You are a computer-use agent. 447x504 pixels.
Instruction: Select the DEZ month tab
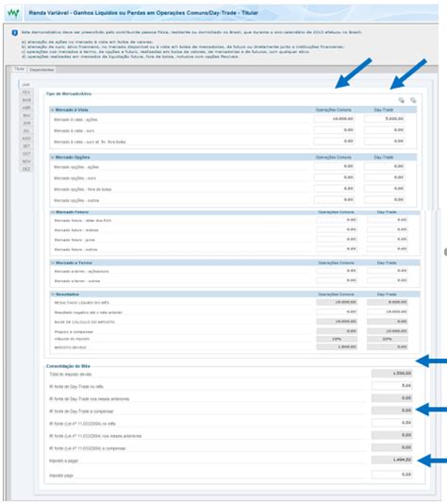tap(26, 169)
